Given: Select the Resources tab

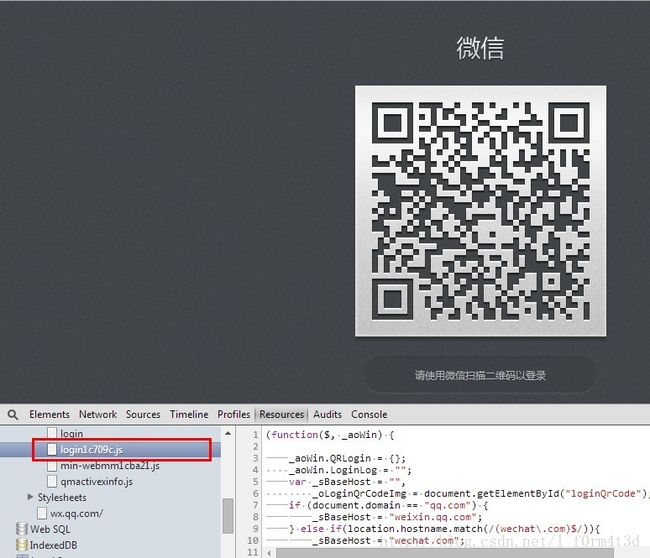Looking at the screenshot, I should [281, 414].
